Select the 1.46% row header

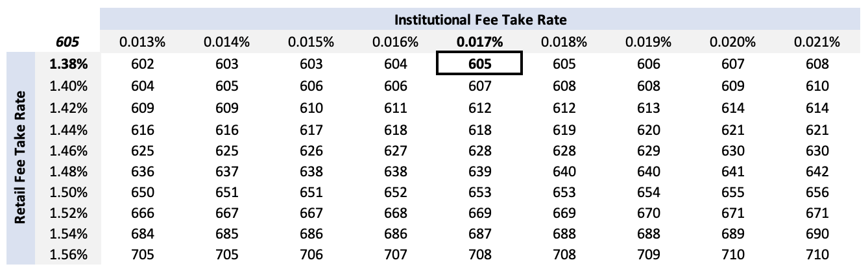(69, 151)
